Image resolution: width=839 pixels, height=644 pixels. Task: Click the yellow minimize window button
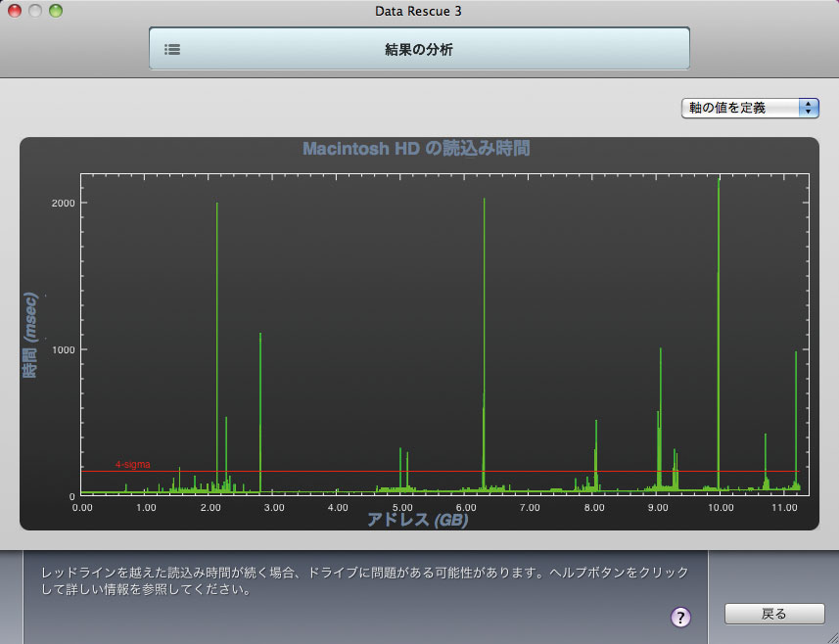tap(35, 11)
